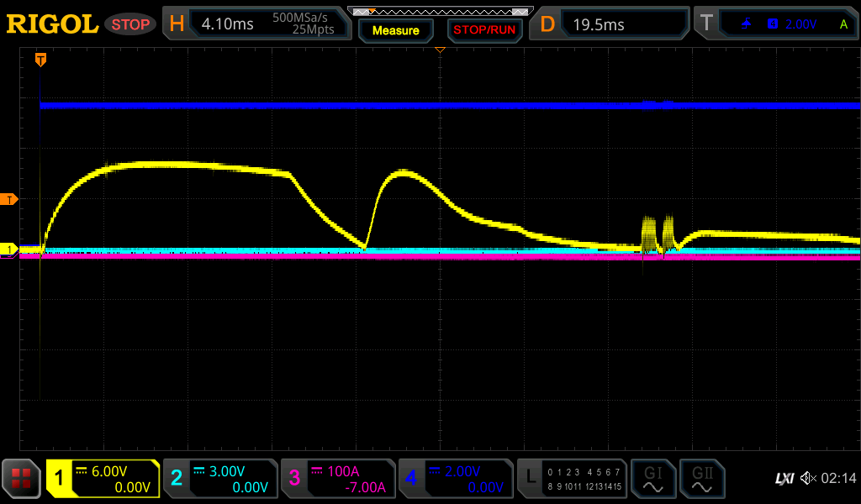This screenshot has height=504, width=861.
Task: Click the LXI network status icon
Action: 784,478
